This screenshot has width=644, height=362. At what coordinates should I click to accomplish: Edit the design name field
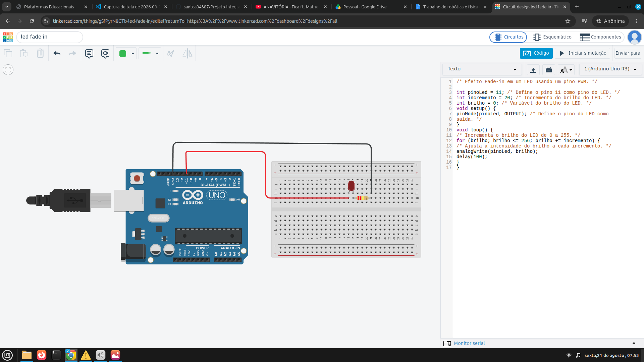(50, 37)
